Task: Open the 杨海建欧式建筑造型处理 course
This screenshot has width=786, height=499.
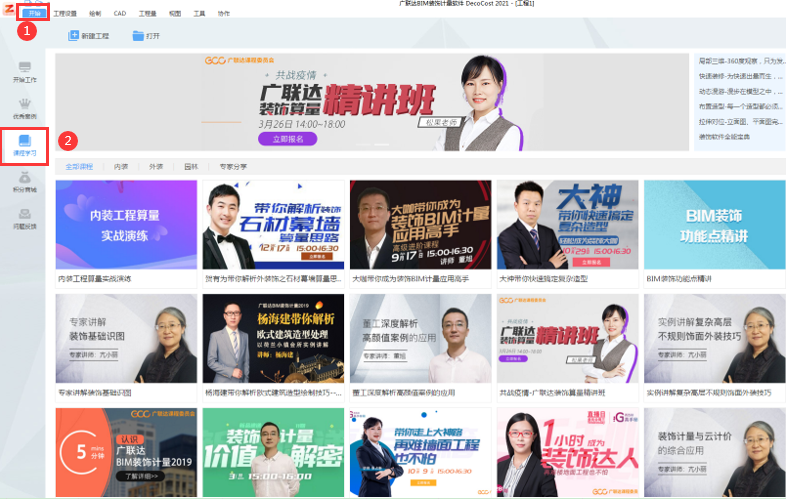Action: [273, 348]
